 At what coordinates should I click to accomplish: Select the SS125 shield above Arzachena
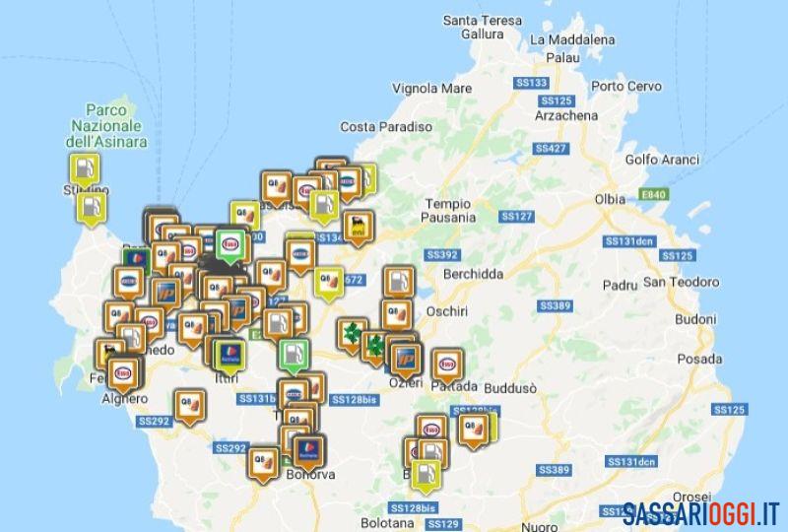557,101
